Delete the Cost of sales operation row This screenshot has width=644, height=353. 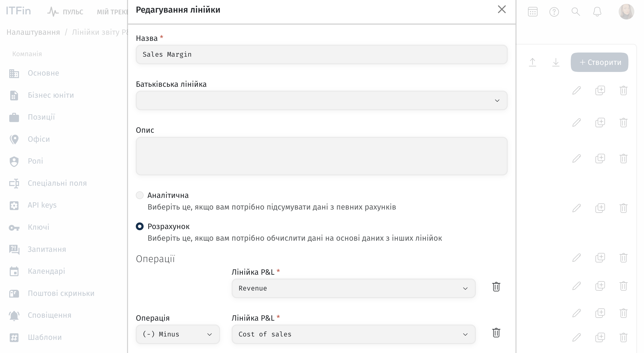pos(496,333)
